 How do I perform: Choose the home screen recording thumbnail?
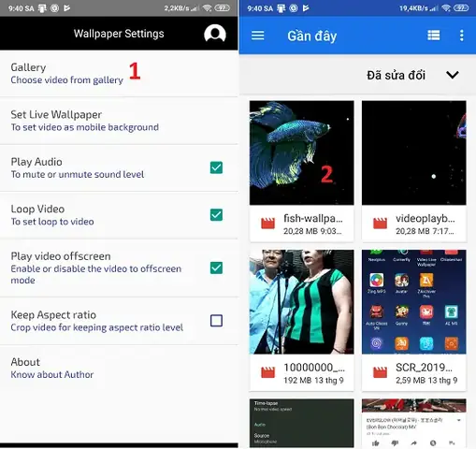414,302
